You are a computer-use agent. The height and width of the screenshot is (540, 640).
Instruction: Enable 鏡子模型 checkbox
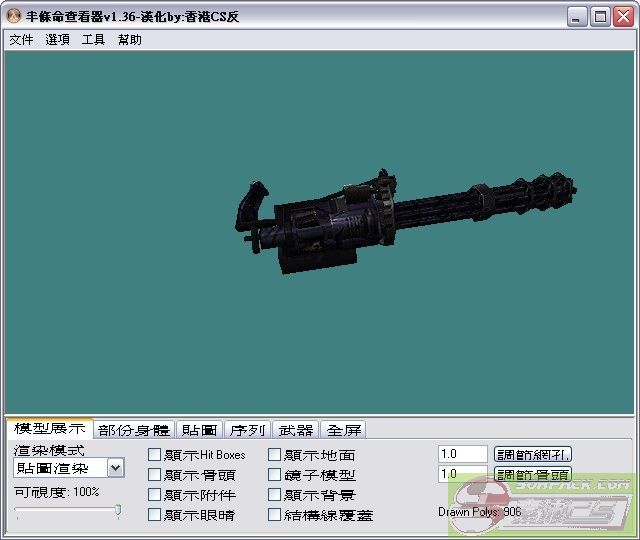274,475
